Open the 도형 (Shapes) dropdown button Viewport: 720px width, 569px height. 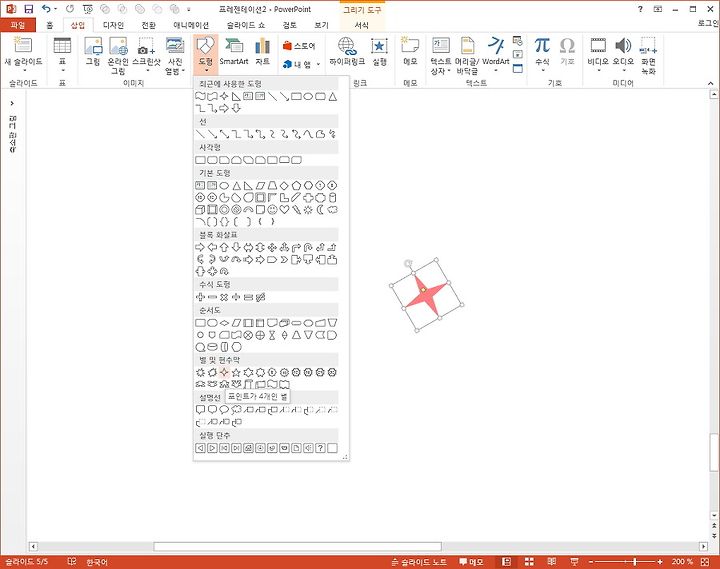(205, 54)
